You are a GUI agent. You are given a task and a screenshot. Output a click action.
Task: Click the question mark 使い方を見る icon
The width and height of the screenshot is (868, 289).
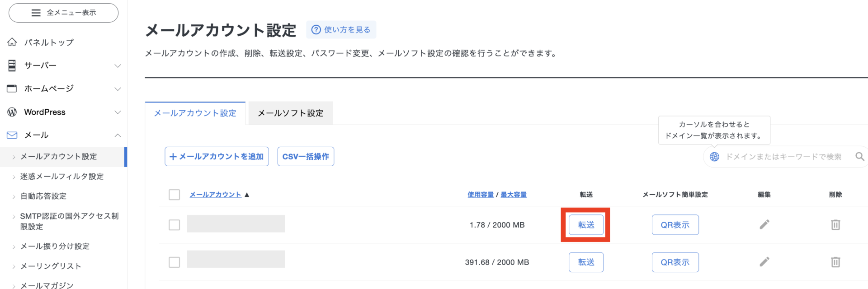click(316, 30)
